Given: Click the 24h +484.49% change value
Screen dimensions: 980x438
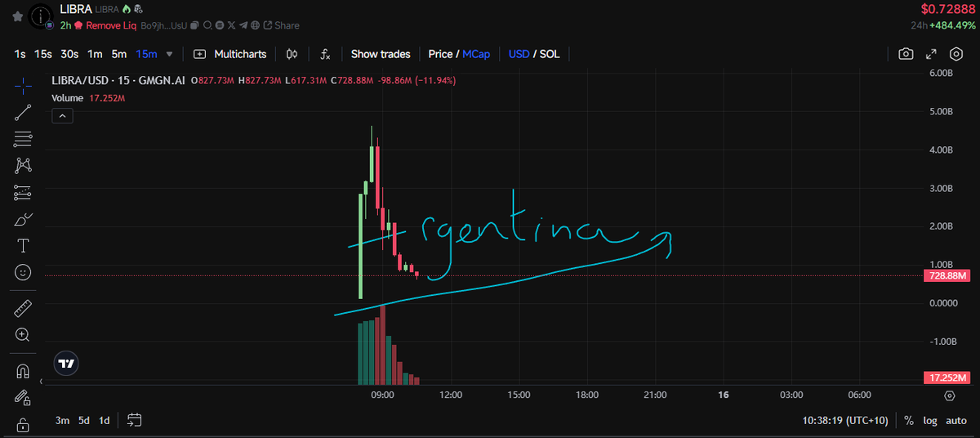Looking at the screenshot, I should tap(942, 25).
